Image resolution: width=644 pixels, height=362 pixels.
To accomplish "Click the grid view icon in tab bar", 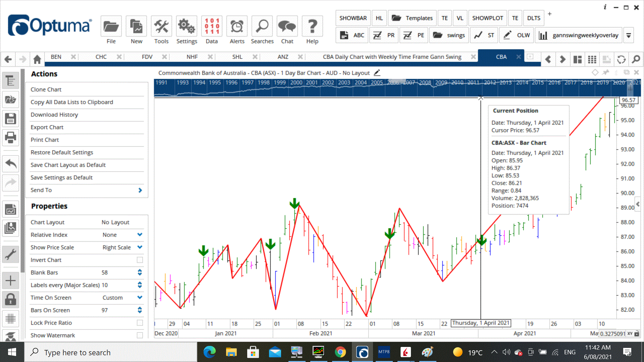I will pos(592,59).
